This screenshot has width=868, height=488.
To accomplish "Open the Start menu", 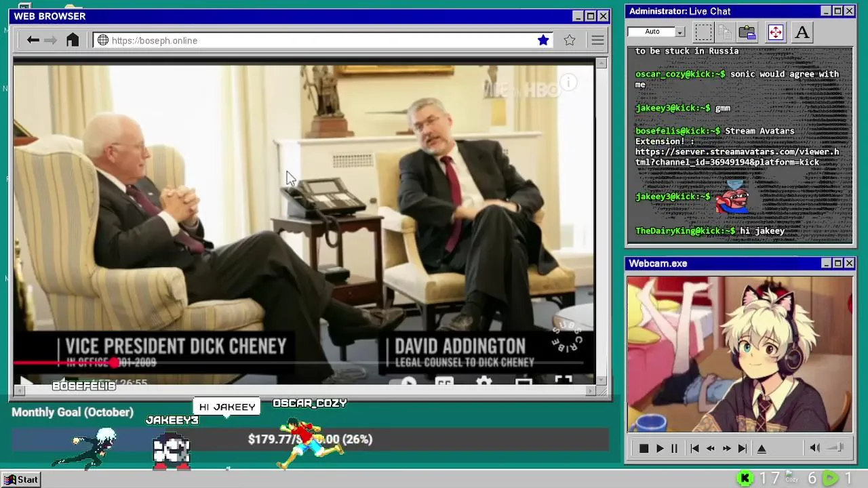I will tap(21, 479).
